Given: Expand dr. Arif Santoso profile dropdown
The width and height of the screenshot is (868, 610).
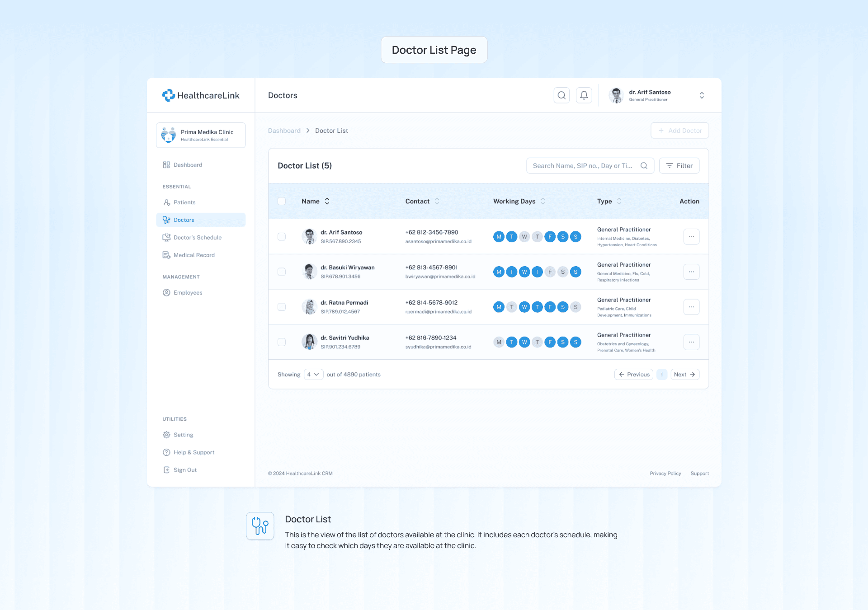Looking at the screenshot, I should (702, 95).
